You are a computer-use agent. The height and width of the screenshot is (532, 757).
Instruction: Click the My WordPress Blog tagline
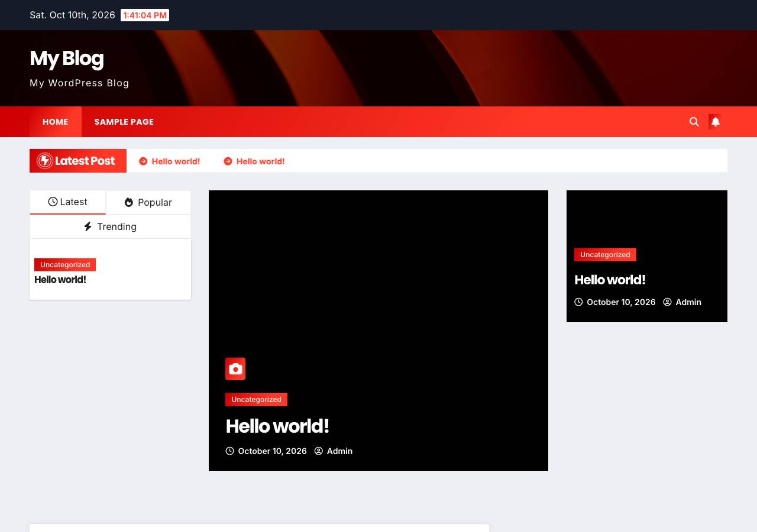79,83
